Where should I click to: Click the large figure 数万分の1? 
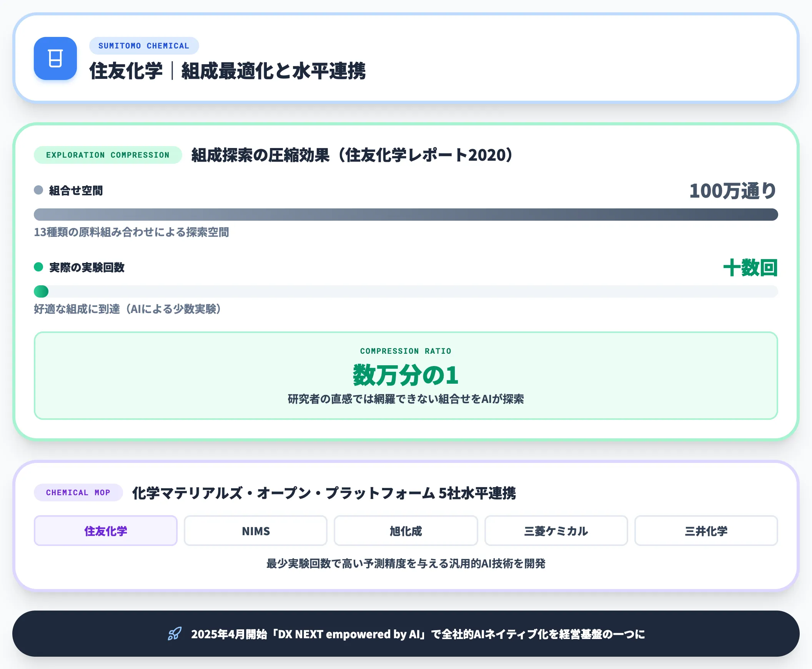[406, 375]
